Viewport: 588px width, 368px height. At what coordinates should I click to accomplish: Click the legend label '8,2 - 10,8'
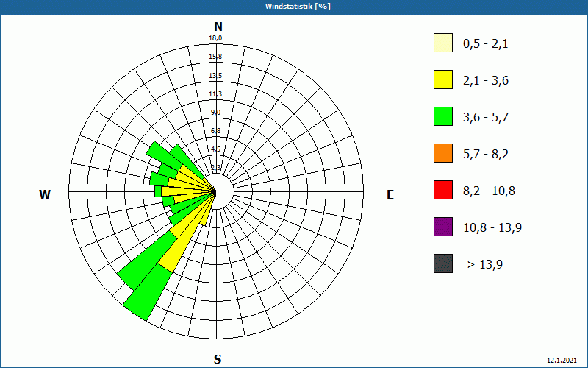coord(489,191)
